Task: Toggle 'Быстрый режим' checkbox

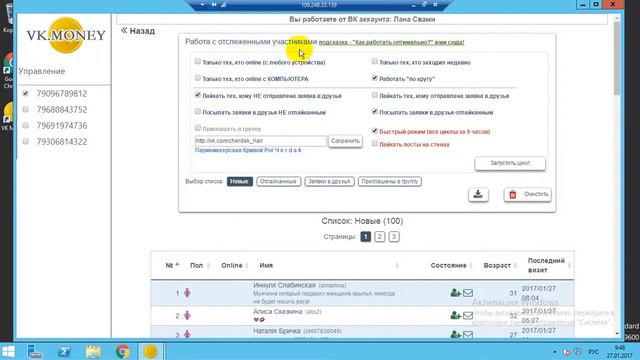Action: coord(375,131)
